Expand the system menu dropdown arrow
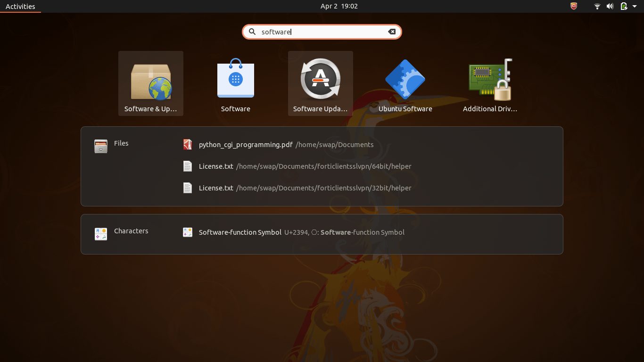 coord(635,6)
